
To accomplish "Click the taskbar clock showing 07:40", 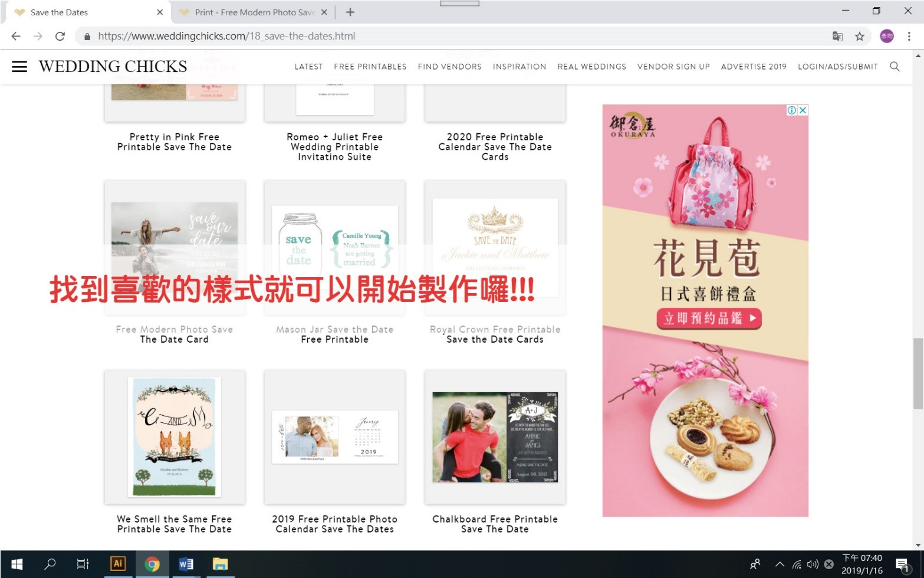I will coord(862,564).
